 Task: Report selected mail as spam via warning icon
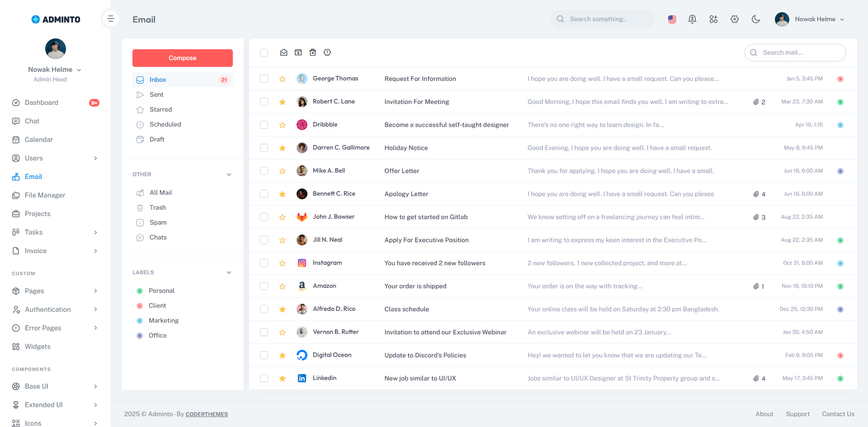tap(327, 52)
